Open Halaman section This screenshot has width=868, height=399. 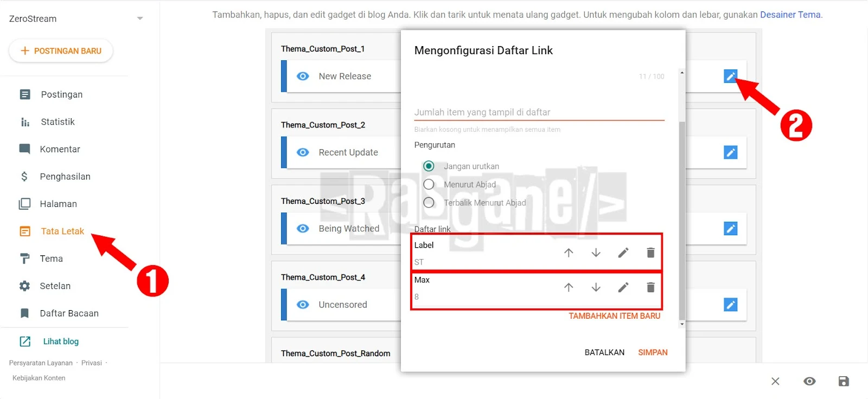pos(58,204)
